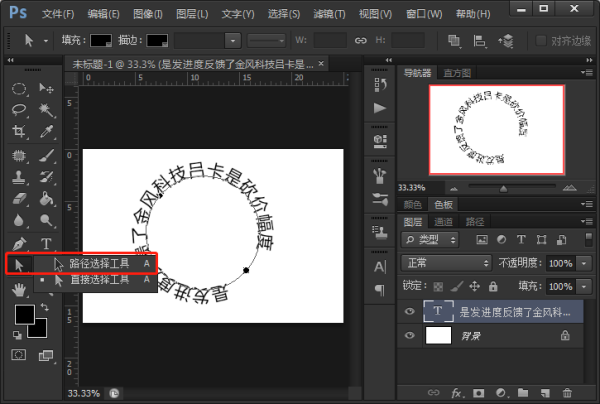Swap foreground and background colors
The height and width of the screenshot is (404, 600).
point(45,307)
